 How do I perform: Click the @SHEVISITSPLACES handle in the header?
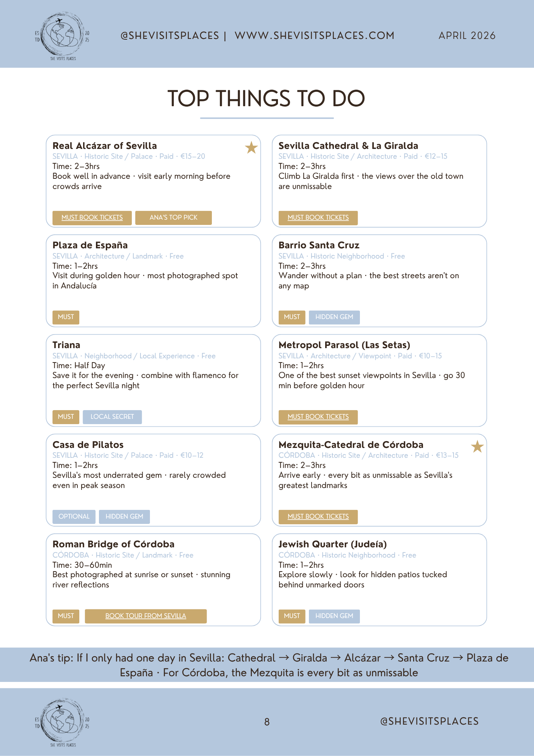170,36
